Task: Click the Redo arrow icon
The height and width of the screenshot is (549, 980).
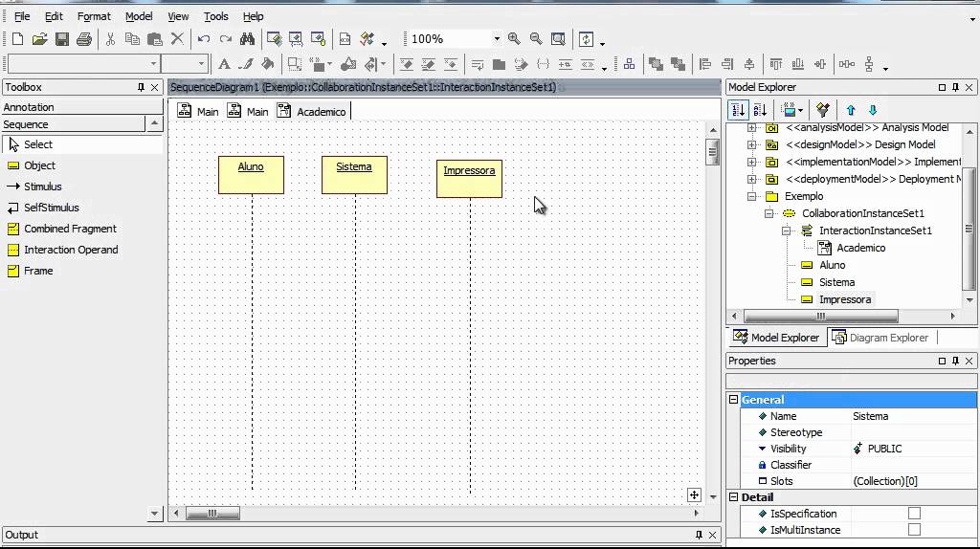Action: pyautogui.click(x=226, y=39)
